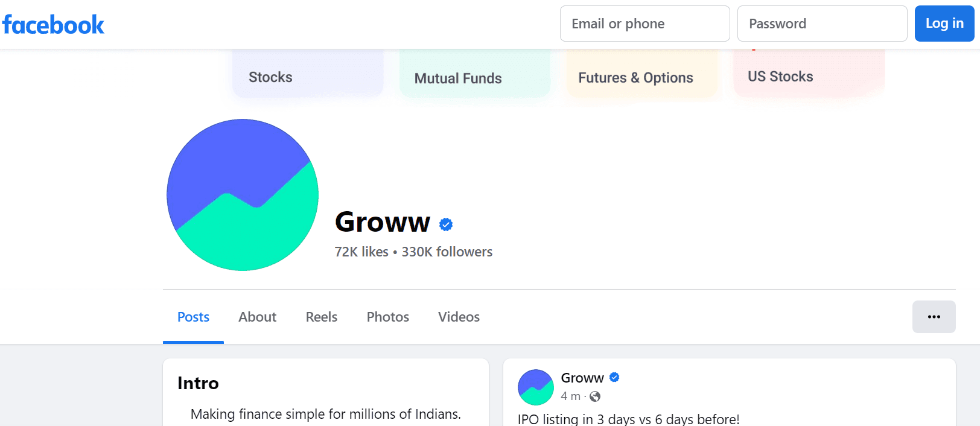Click Groww's verified blue checkmark badge

tap(446, 224)
